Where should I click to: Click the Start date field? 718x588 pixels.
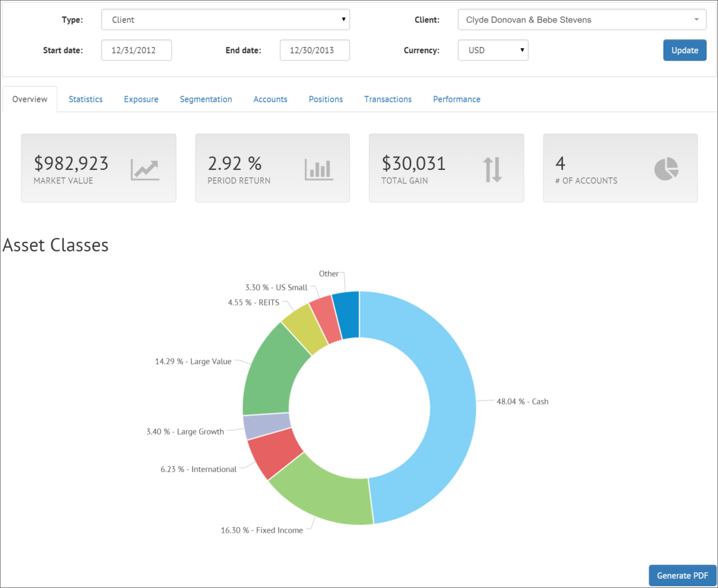pyautogui.click(x=137, y=50)
